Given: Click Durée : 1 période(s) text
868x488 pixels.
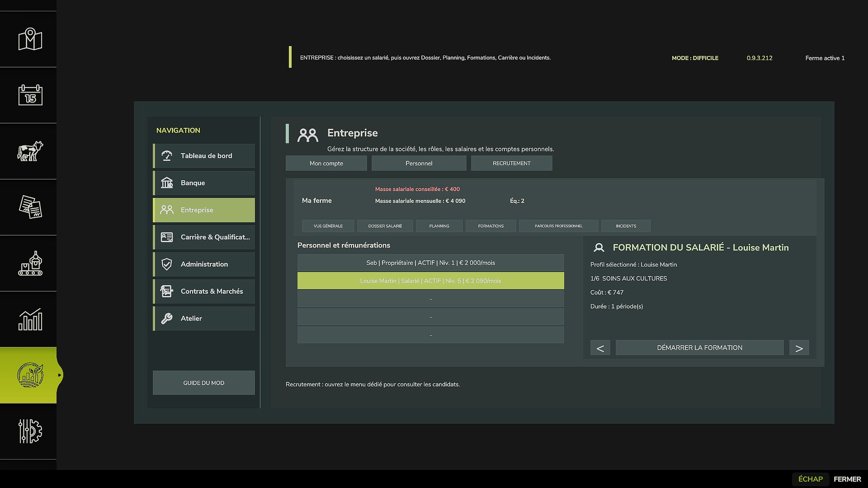Looking at the screenshot, I should pos(617,307).
